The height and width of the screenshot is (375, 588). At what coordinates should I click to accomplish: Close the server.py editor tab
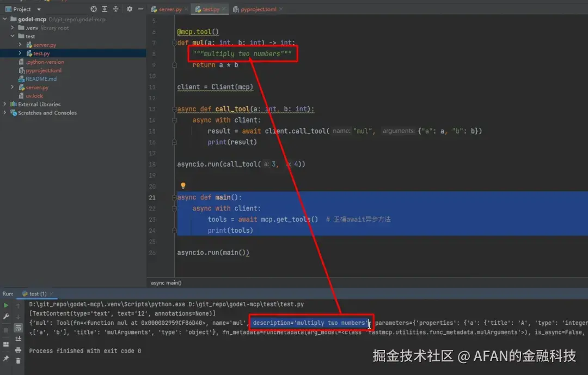click(x=186, y=9)
